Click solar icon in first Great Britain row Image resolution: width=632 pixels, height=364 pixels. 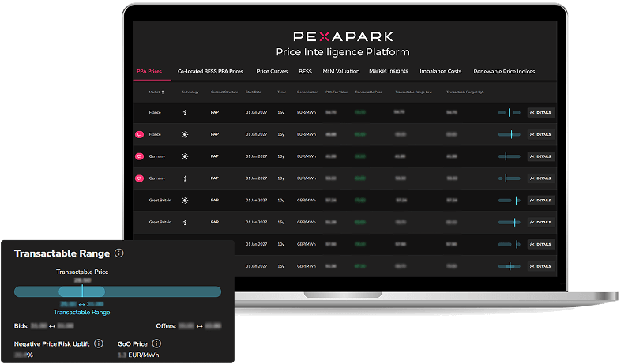(x=185, y=201)
